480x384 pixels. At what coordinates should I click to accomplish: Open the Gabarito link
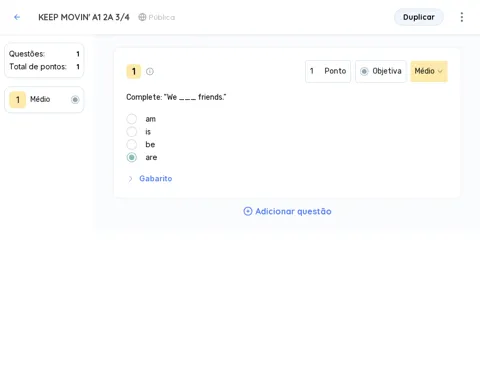click(156, 179)
